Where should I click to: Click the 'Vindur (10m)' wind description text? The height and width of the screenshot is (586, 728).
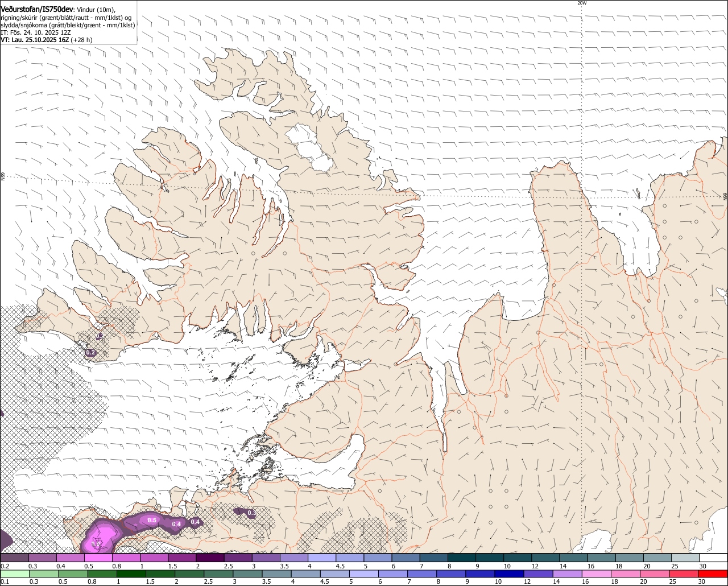pyautogui.click(x=96, y=10)
